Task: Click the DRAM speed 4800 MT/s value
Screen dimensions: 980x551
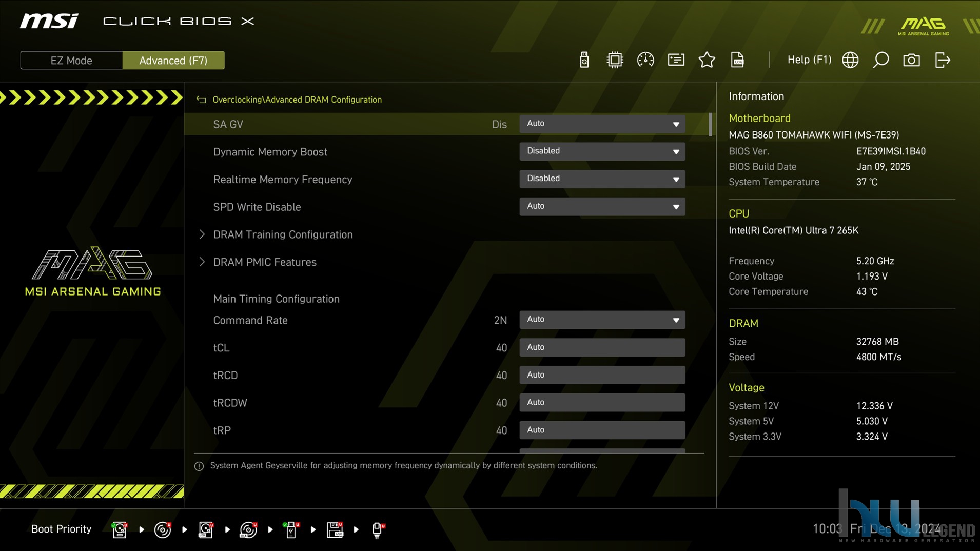Action: point(878,357)
